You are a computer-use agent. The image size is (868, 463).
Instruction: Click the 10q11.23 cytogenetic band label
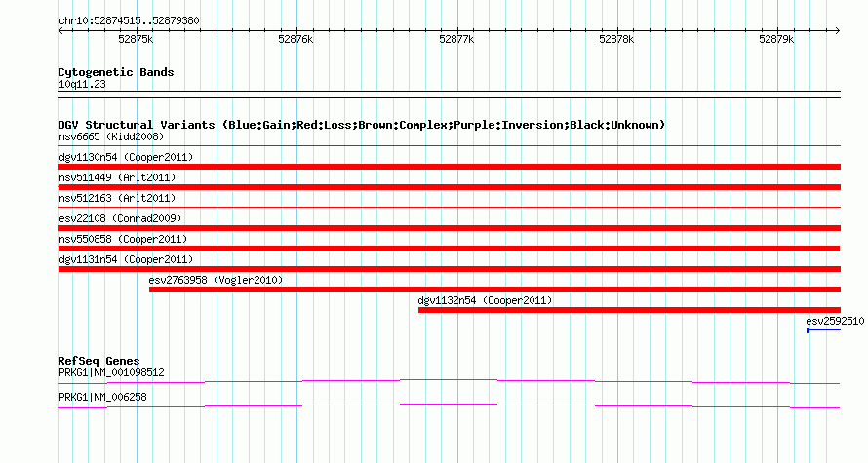[x=82, y=84]
